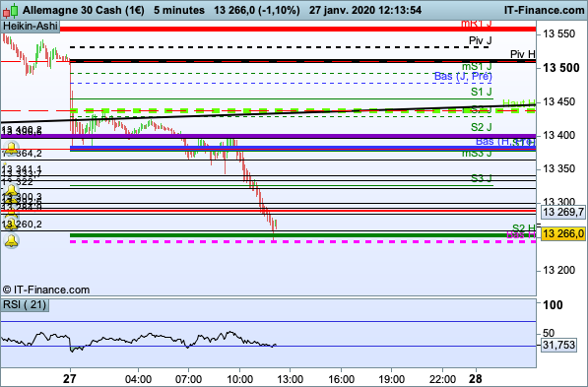The width and height of the screenshot is (588, 387).
Task: Click the lowest alert bell beside the magenta dashed line
Action: click(x=11, y=240)
